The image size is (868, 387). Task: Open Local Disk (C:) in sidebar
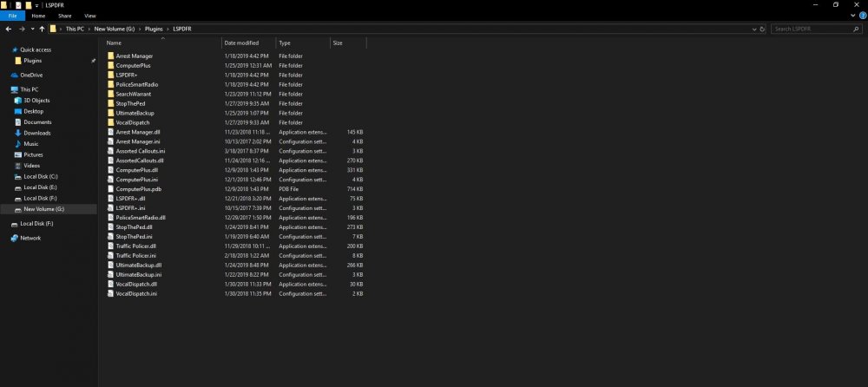point(41,177)
